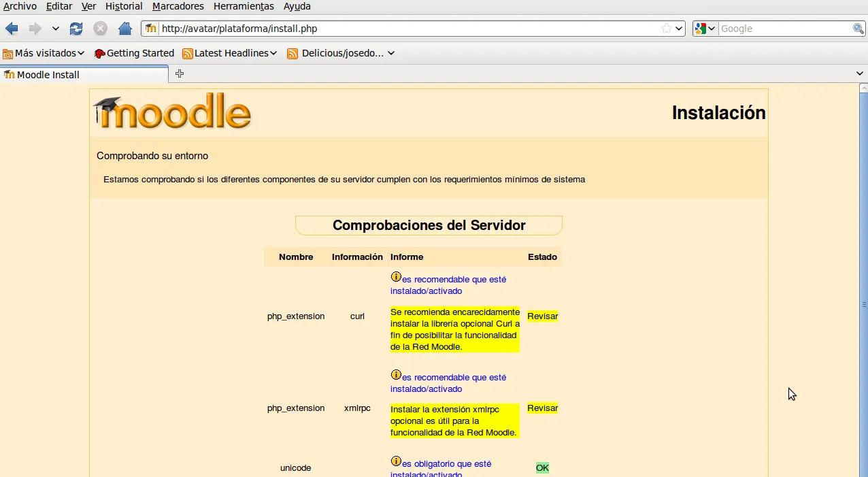Open curl 'es recomendable que esté instalado' link
868x477 pixels.
449,285
